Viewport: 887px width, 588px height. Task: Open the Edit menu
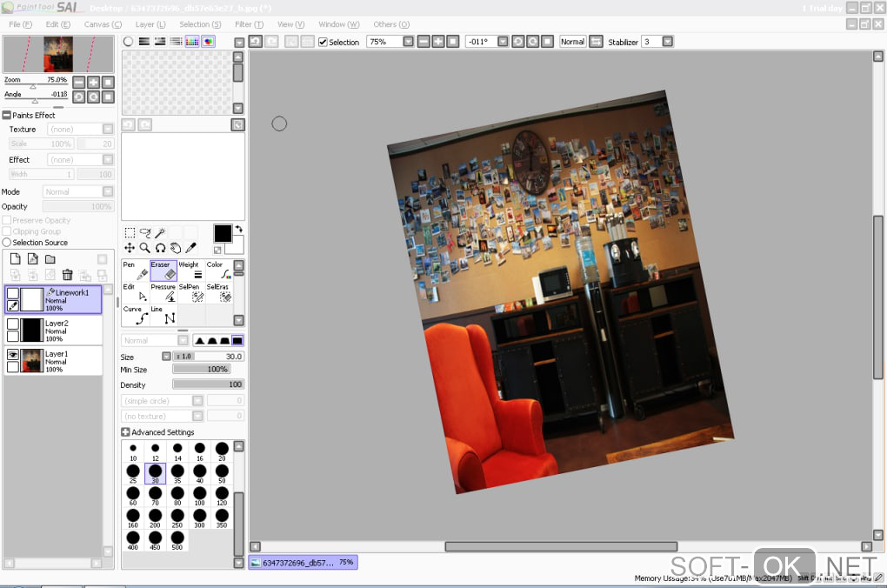(57, 24)
